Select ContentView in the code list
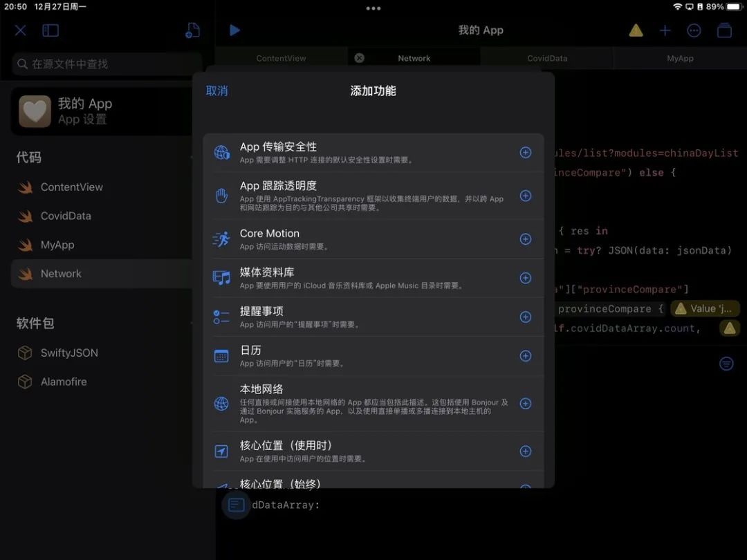The width and height of the screenshot is (747, 560). pyautogui.click(x=102, y=187)
